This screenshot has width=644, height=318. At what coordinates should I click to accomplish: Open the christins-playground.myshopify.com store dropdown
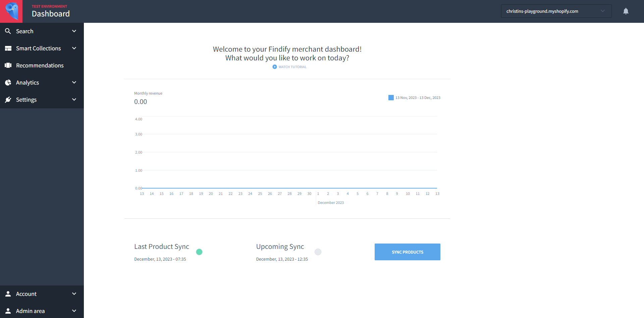point(556,11)
